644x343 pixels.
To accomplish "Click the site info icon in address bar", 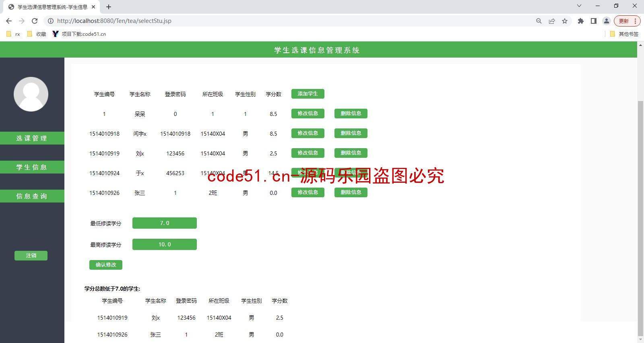I will tap(51, 21).
